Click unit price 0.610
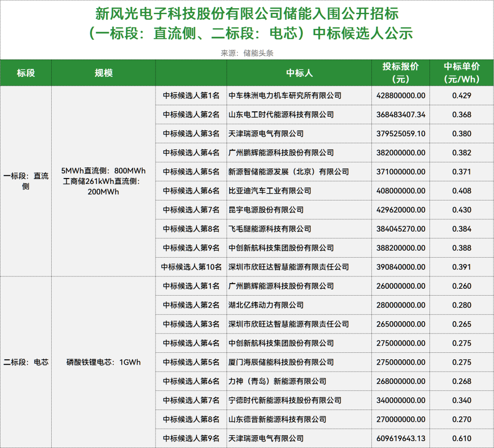494x448 pixels. (462, 438)
